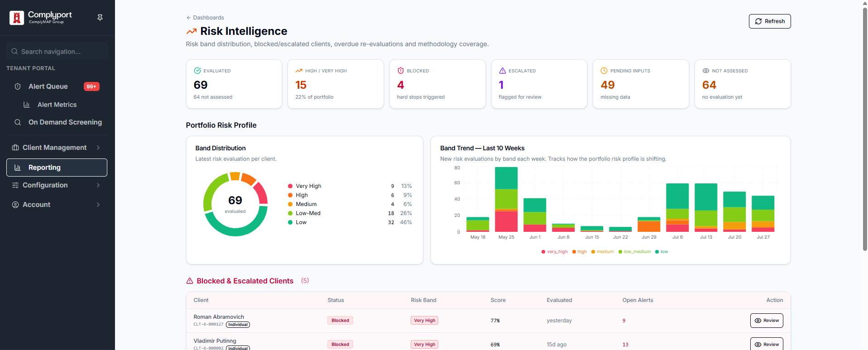Review Vladimir Putinng's record
This screenshot has width=868, height=350.
767,344
